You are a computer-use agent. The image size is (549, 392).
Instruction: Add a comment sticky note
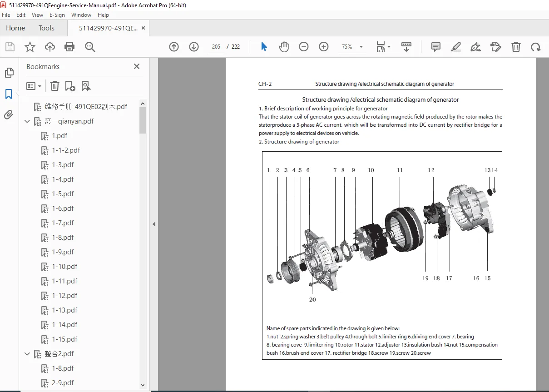point(436,47)
